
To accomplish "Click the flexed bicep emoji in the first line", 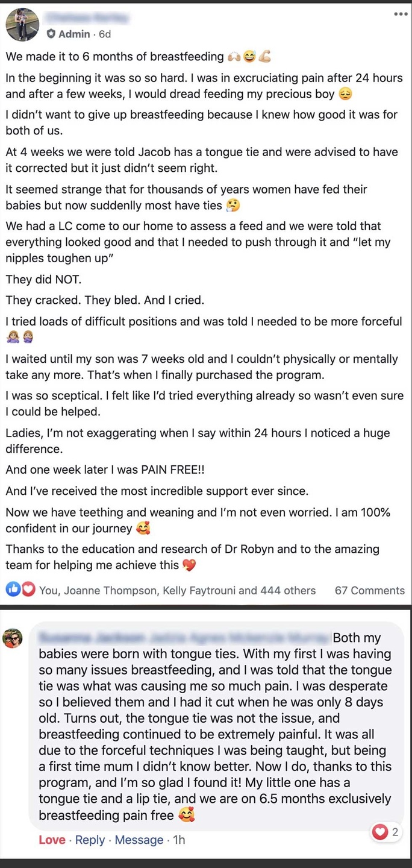I will [x=265, y=57].
